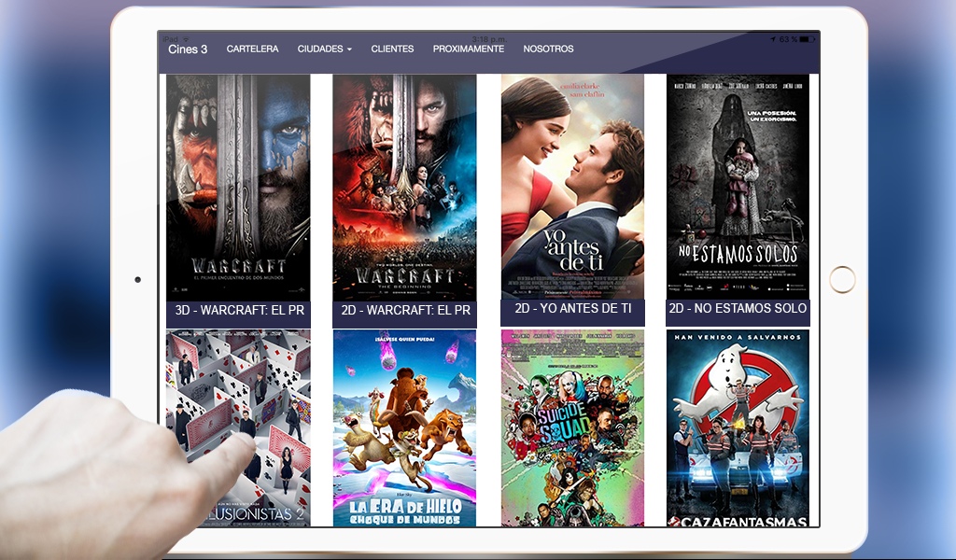The height and width of the screenshot is (560, 956).
Task: Open the NOSOTROS page
Action: click(x=548, y=49)
